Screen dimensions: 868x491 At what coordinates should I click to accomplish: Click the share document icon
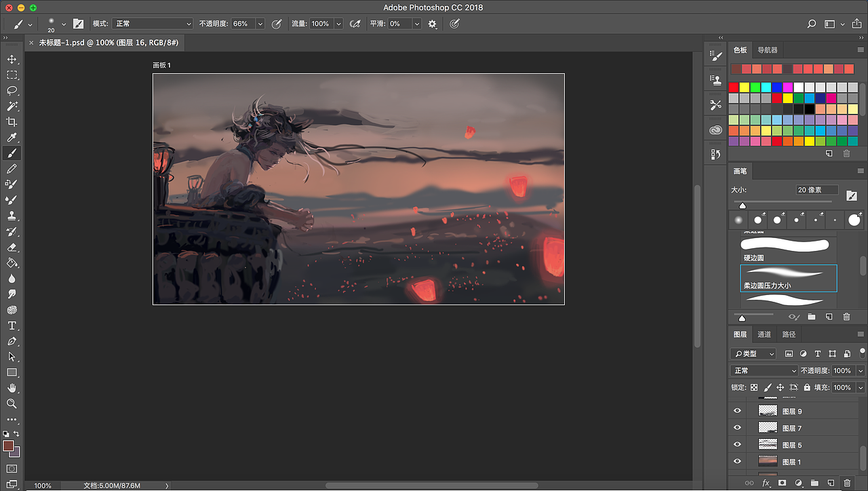856,24
